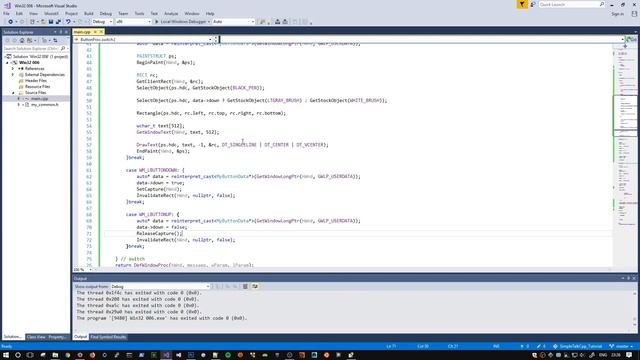Click the Windows Start button
The image size is (640, 360).
(6, 355)
